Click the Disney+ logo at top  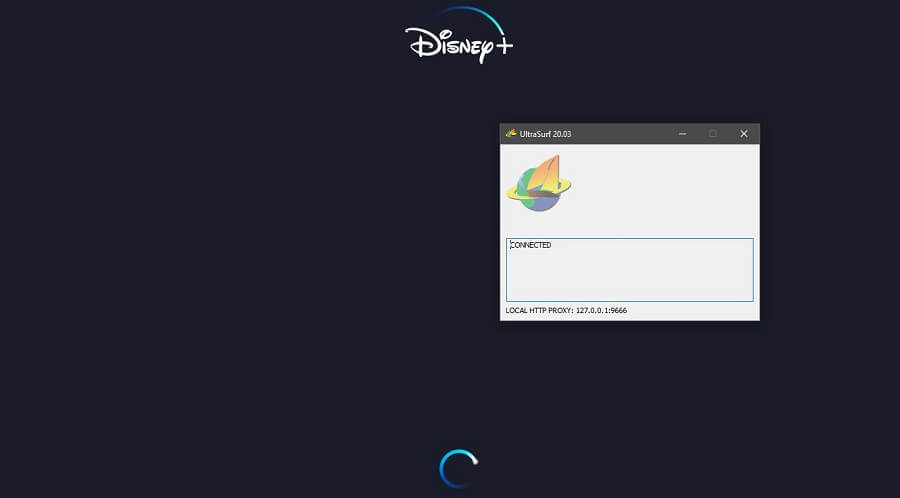tap(459, 36)
